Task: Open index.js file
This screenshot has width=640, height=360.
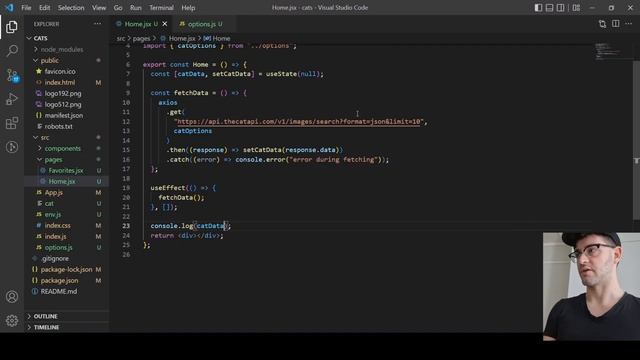Action: point(67,237)
